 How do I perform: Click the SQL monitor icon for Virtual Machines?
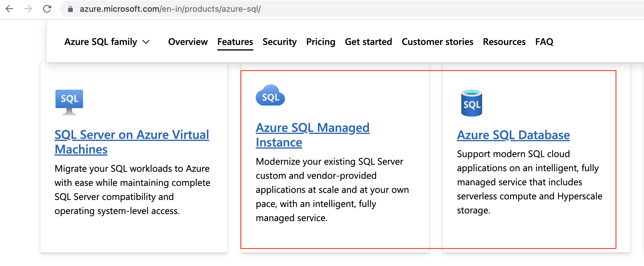click(x=69, y=102)
